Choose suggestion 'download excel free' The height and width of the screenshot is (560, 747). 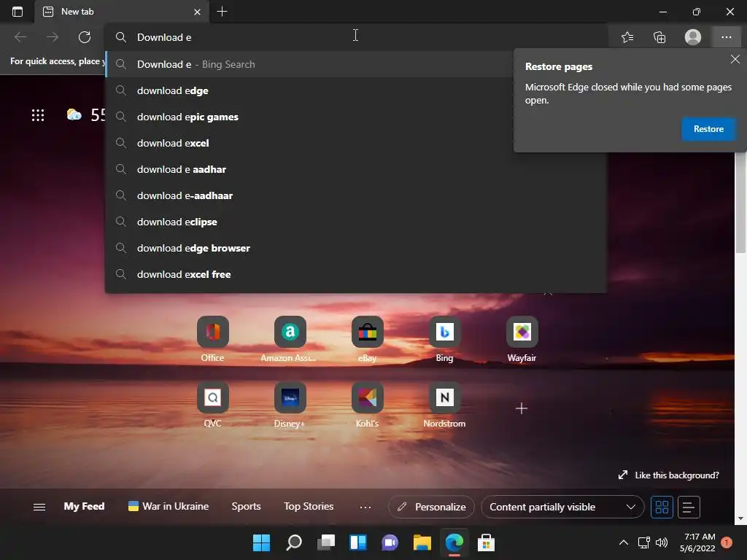[x=356, y=274]
